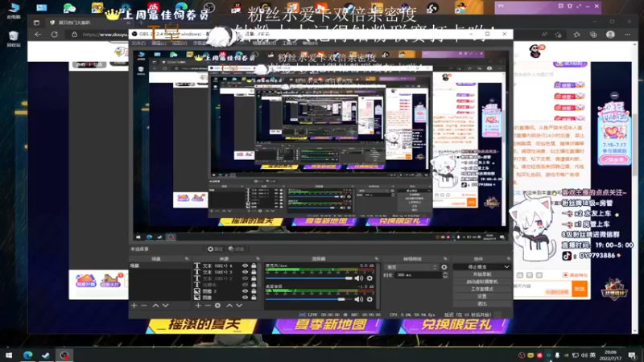
Task: Open OBS 设置 settings button
Action: tap(481, 296)
